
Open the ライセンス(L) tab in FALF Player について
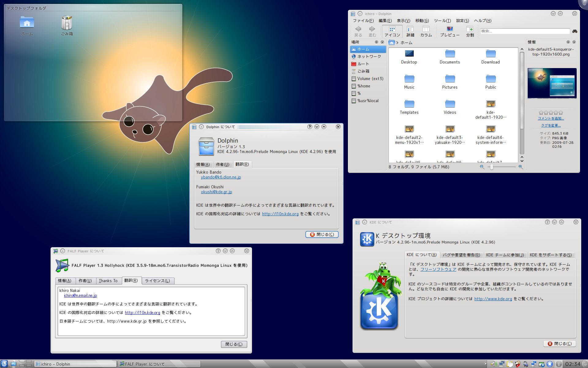[x=157, y=281]
